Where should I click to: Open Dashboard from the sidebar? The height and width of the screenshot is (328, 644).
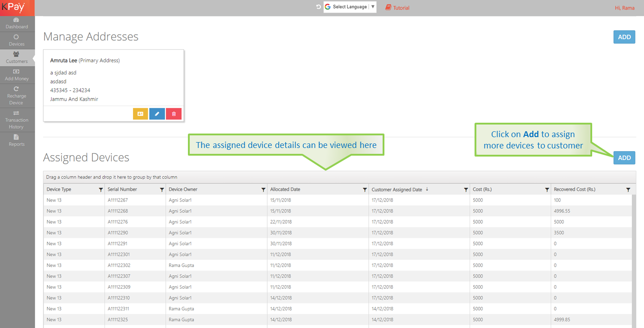pyautogui.click(x=17, y=23)
